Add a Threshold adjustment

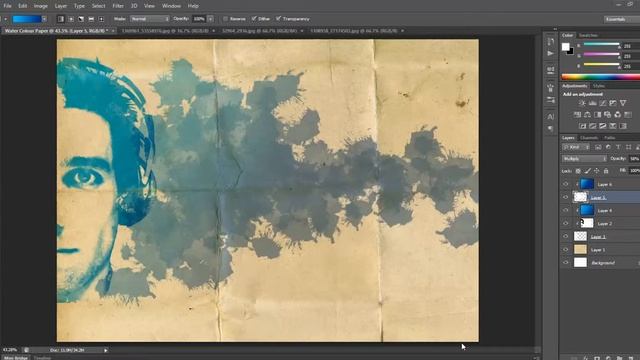[x=602, y=126]
